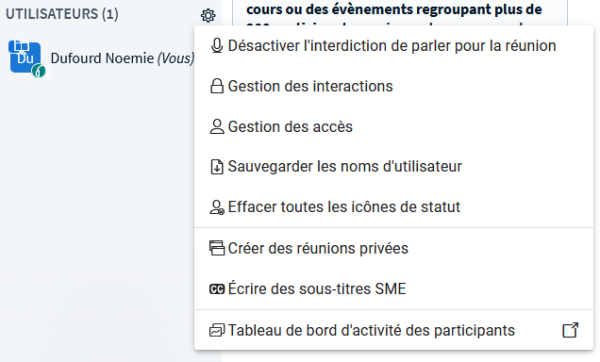The width and height of the screenshot is (600, 362).
Task: Click the person icon beside Gestion des accès
Action: coord(217,127)
